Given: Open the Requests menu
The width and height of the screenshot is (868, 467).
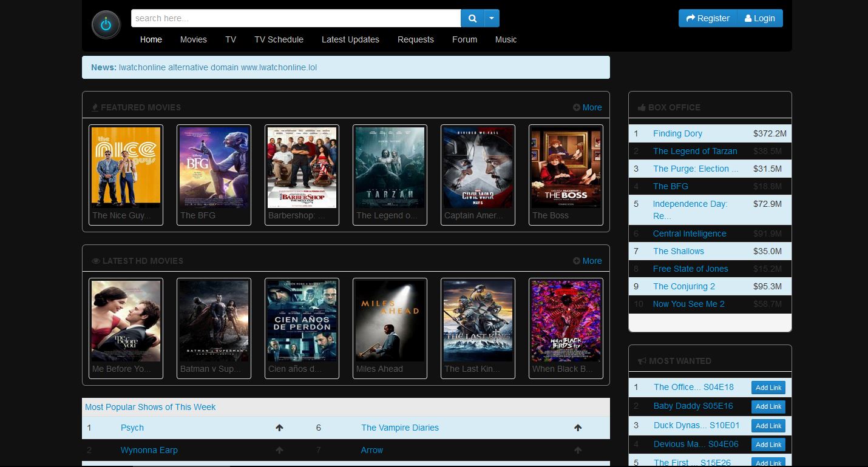Looking at the screenshot, I should [416, 39].
